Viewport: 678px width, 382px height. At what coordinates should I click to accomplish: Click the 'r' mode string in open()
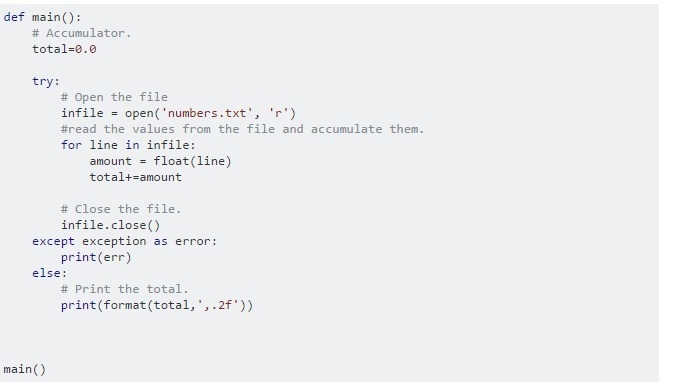click(278, 113)
